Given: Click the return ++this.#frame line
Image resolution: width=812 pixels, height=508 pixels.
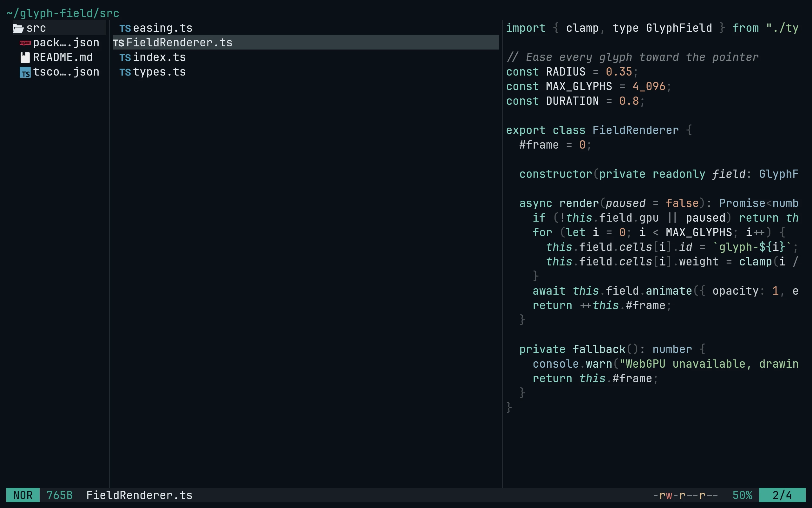Looking at the screenshot, I should [x=602, y=305].
